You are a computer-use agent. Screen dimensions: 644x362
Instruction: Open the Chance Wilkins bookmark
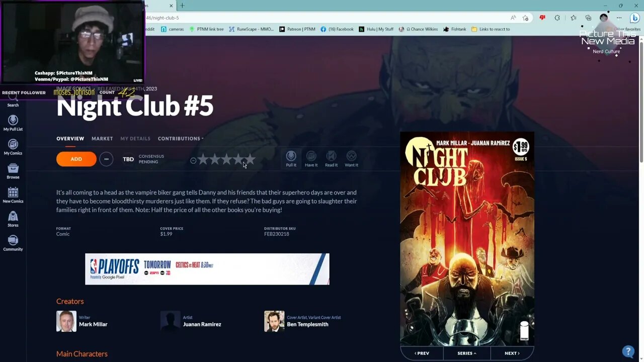(x=419, y=29)
